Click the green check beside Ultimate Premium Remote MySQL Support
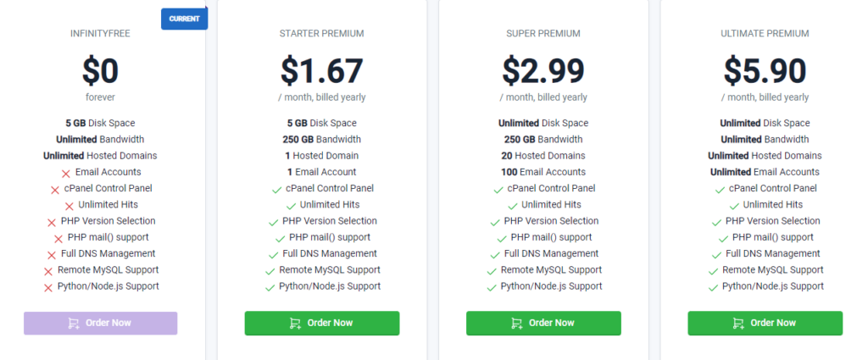 click(x=710, y=271)
